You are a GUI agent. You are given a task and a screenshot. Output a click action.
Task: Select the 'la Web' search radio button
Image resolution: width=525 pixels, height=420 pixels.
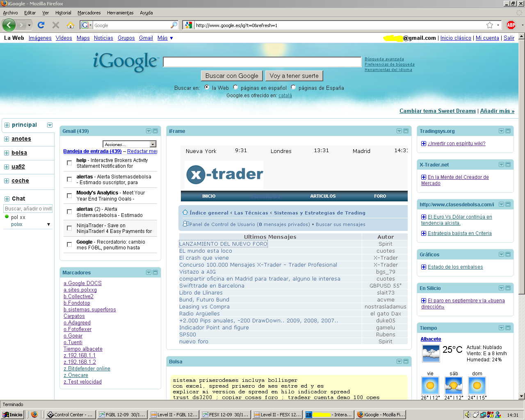(x=207, y=87)
